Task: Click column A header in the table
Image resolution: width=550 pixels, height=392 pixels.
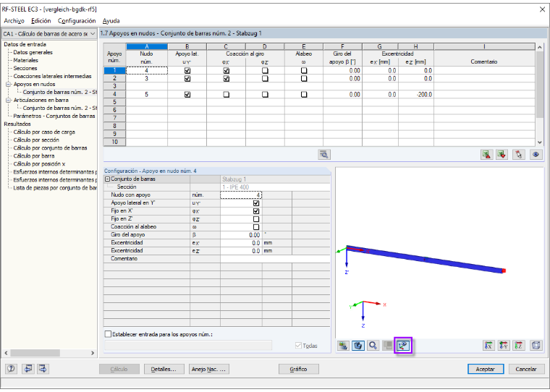Action: 147,46
